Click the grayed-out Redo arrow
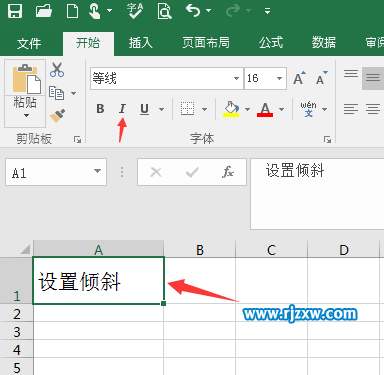This screenshot has width=384, height=375. pyautogui.click(x=234, y=11)
